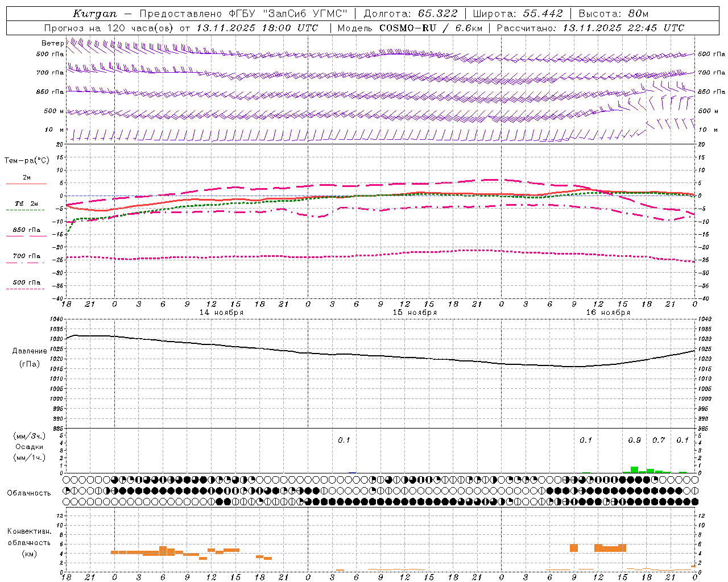Click the (мм/1ч.) hourly precipitation unit label
This screenshot has width=728, height=582.
pyautogui.click(x=30, y=458)
